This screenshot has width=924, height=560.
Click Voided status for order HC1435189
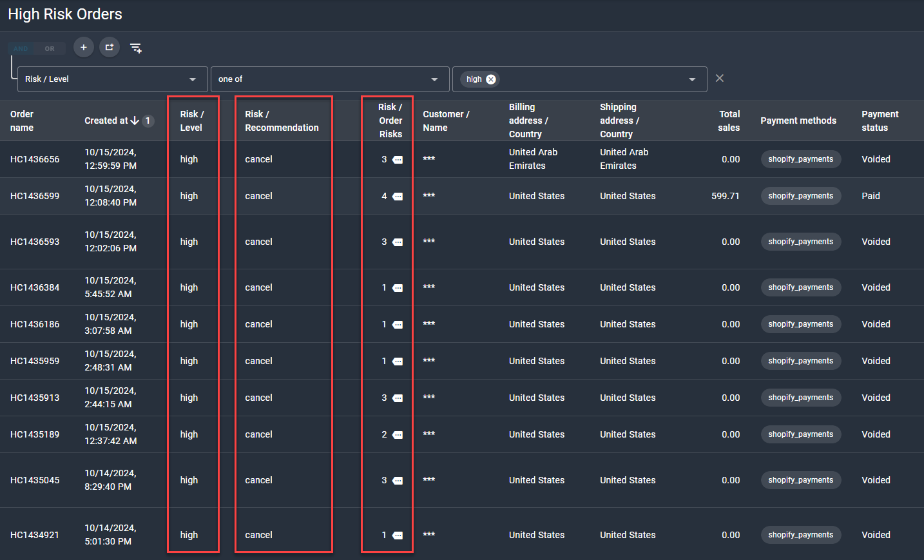(876, 434)
